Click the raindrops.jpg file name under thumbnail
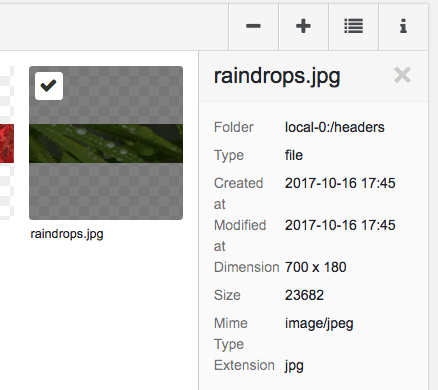 click(67, 234)
